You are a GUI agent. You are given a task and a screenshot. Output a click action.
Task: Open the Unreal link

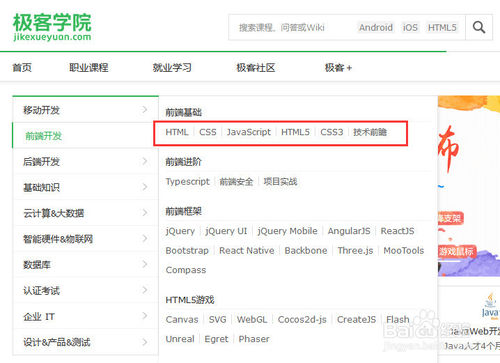pos(180,339)
